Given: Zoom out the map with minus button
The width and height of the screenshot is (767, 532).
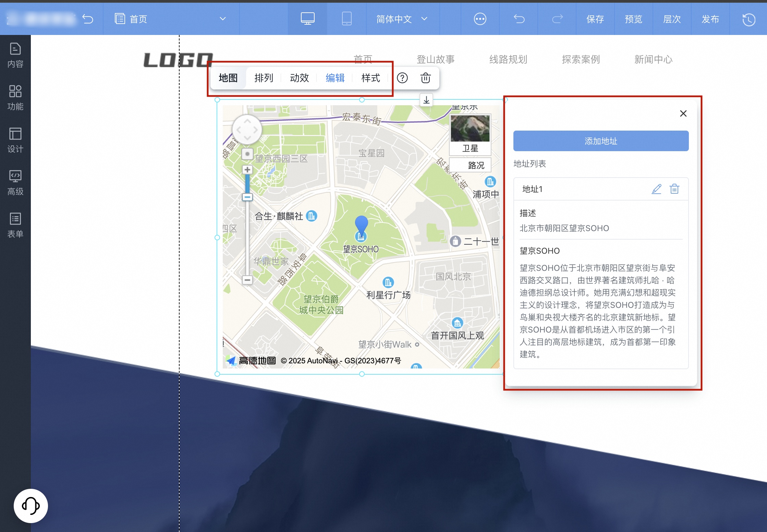Looking at the screenshot, I should 247,280.
